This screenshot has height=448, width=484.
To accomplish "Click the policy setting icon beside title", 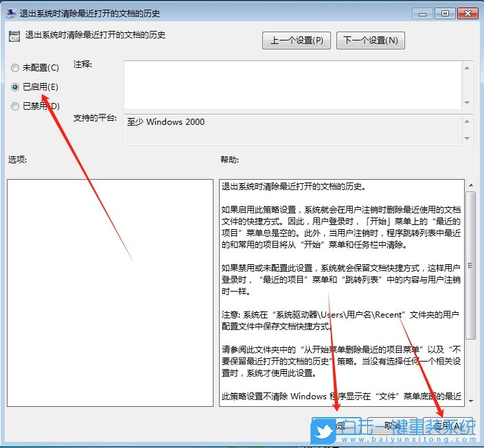I will 14,36.
